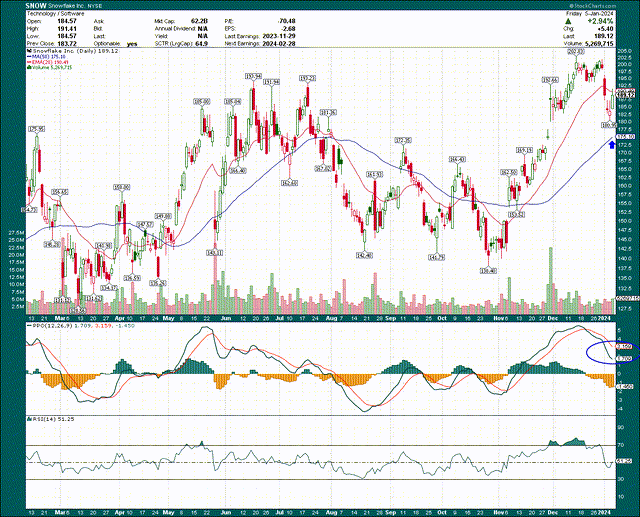640x517 pixels.
Task: Select the Snowflake Inc. company name in header
Action: click(67, 6)
